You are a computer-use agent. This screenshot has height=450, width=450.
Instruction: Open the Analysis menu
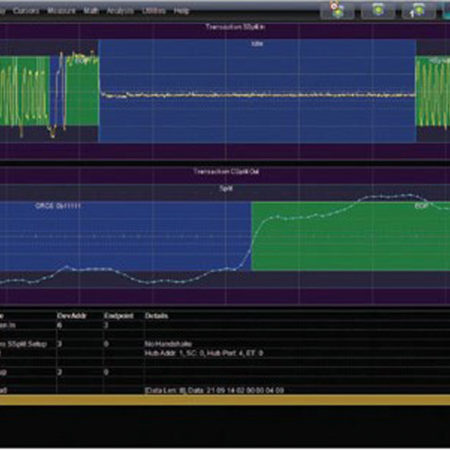coord(120,11)
